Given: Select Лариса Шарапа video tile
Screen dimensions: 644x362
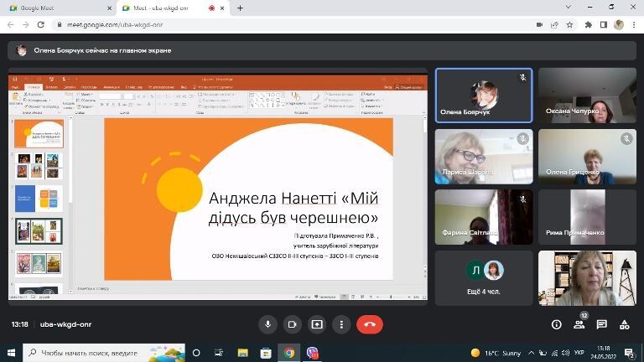Looking at the screenshot, I should [484, 157].
